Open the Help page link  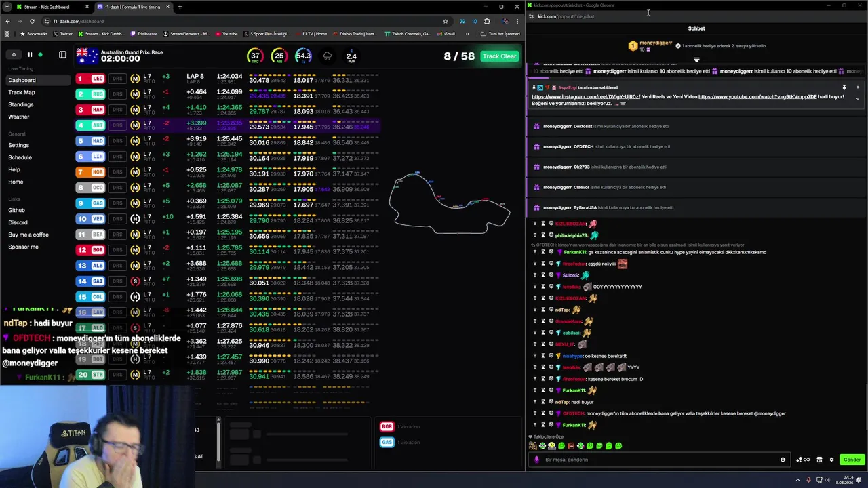tap(14, 169)
